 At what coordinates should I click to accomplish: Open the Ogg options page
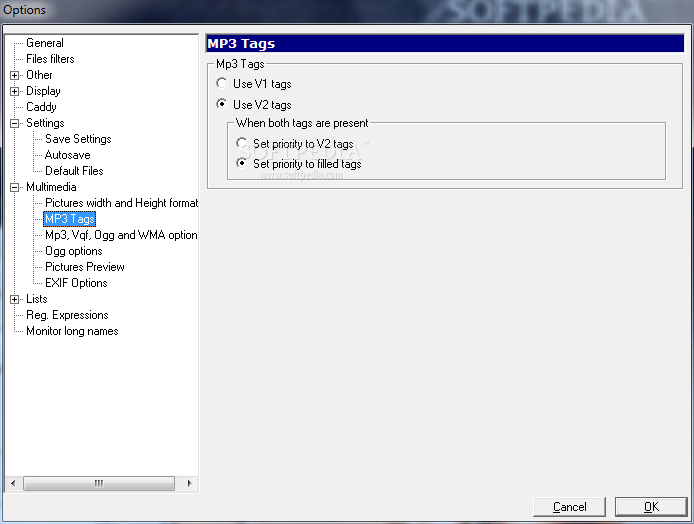tap(73, 251)
